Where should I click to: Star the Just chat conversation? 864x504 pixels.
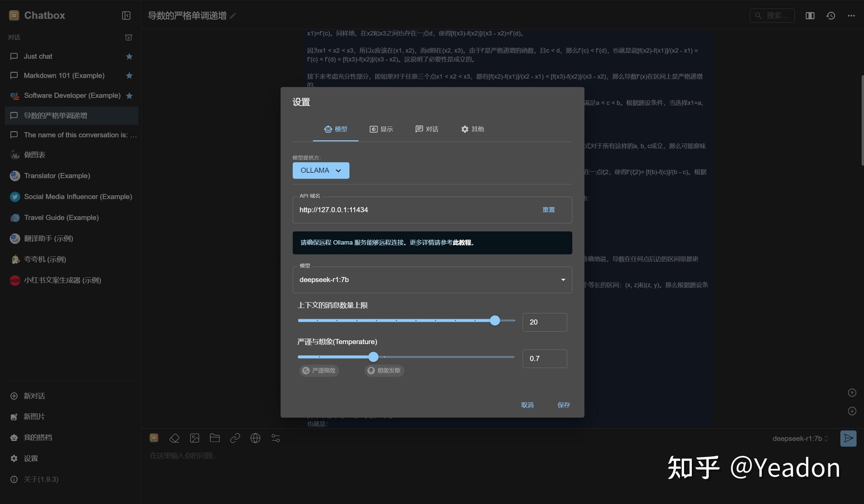click(x=129, y=56)
